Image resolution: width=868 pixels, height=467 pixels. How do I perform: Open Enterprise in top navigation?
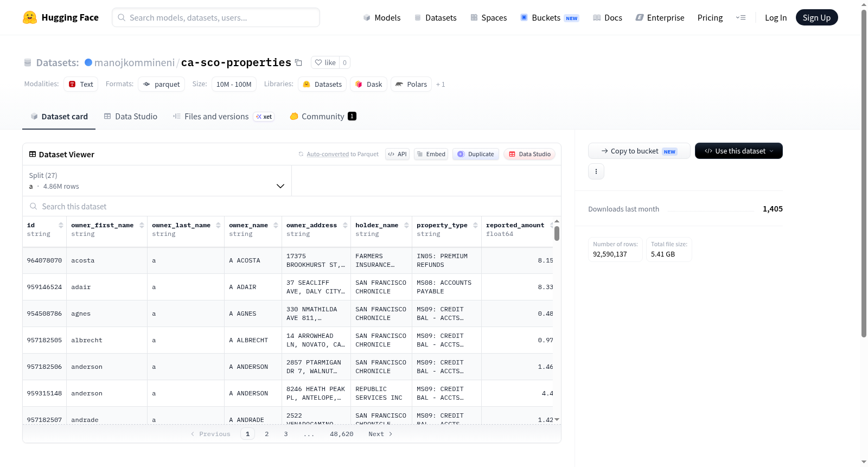click(660, 17)
